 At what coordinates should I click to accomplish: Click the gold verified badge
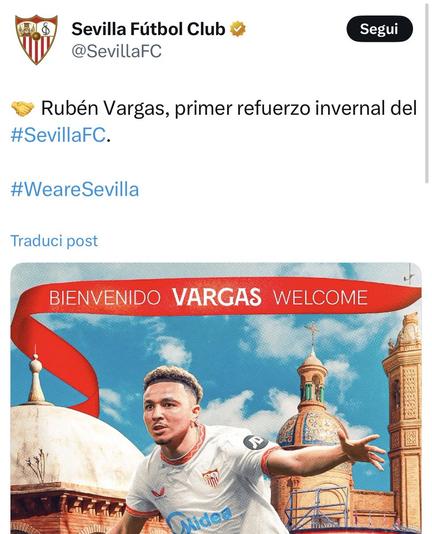point(238,29)
